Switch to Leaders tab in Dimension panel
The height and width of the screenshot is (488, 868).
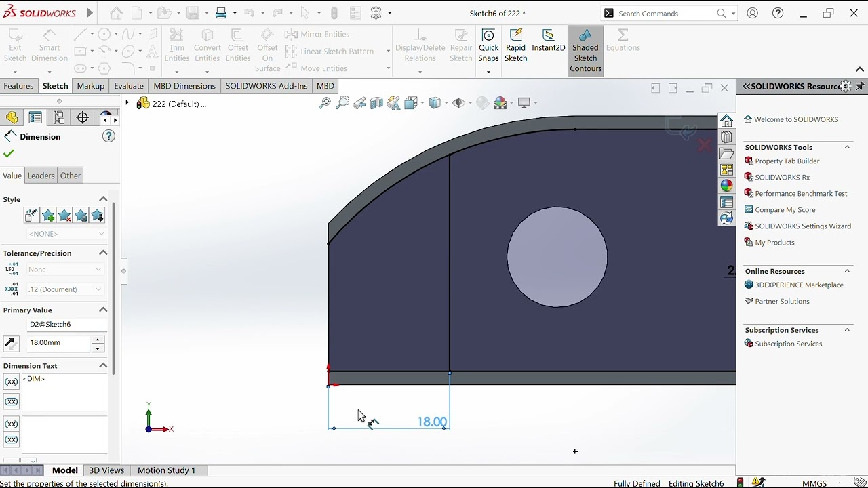pos(41,176)
